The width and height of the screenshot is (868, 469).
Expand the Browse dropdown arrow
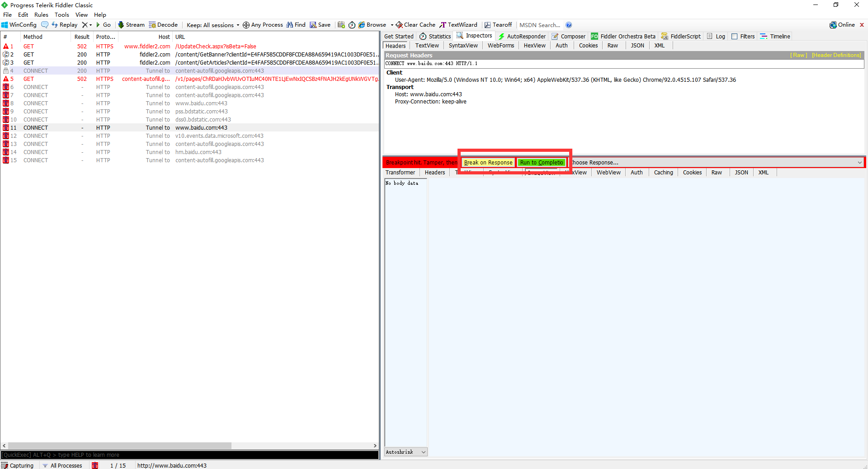click(x=392, y=25)
